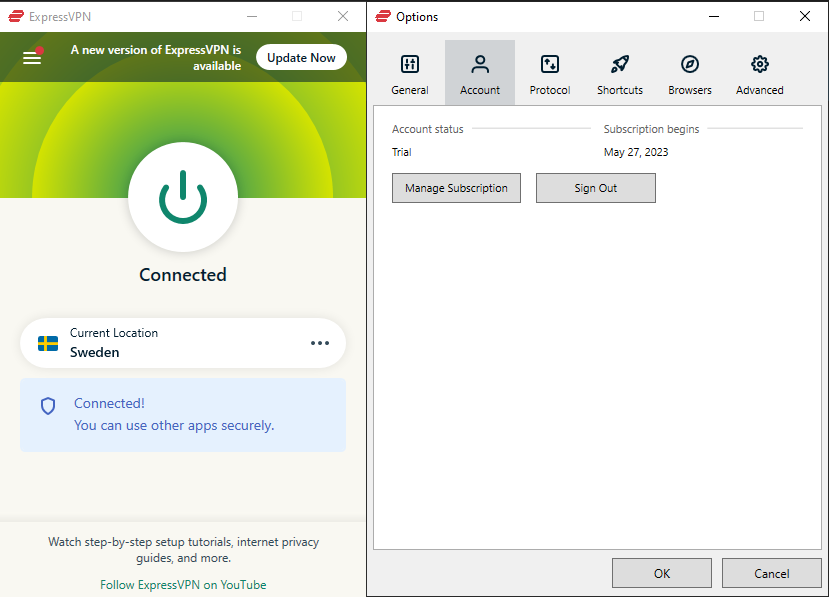Click the Manage Subscription button

[456, 188]
